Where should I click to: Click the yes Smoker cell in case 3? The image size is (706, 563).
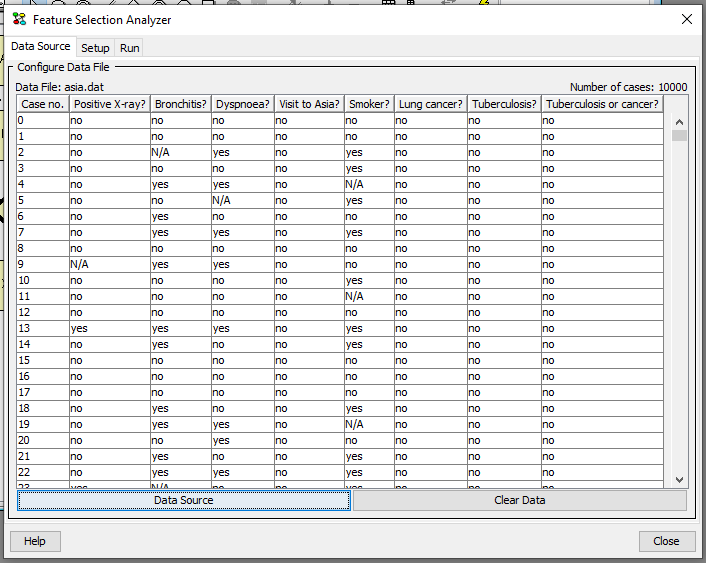[369, 168]
